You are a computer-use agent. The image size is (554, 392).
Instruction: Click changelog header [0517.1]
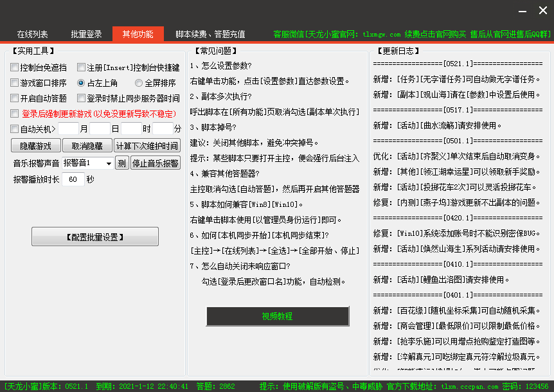coord(458,110)
